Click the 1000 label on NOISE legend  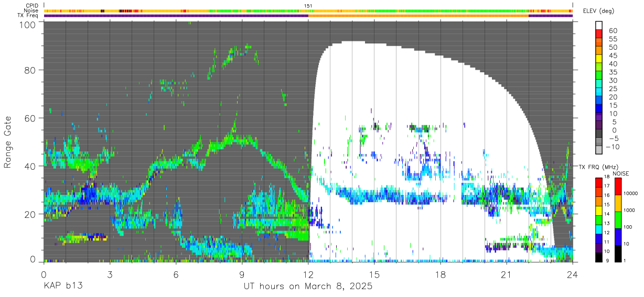tap(629, 211)
